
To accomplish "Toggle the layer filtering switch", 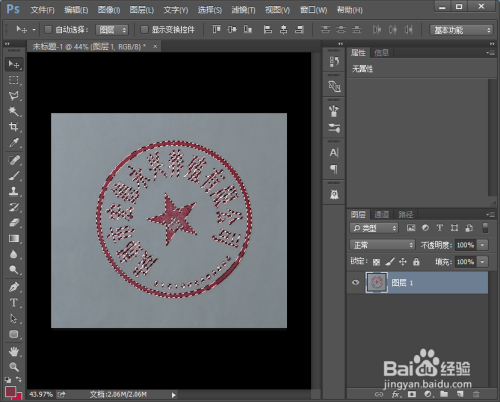I will [x=485, y=228].
